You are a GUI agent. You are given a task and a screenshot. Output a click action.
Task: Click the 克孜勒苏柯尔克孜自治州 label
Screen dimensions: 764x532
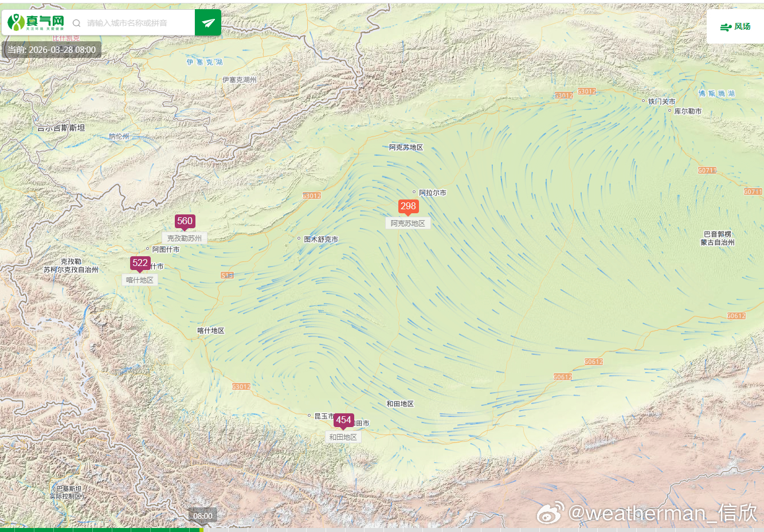[71, 265]
